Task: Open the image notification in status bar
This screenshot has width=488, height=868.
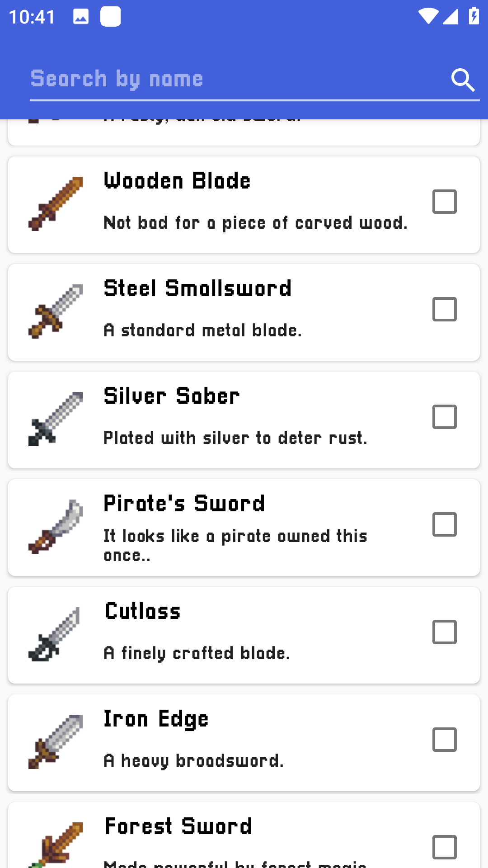Action: click(81, 17)
